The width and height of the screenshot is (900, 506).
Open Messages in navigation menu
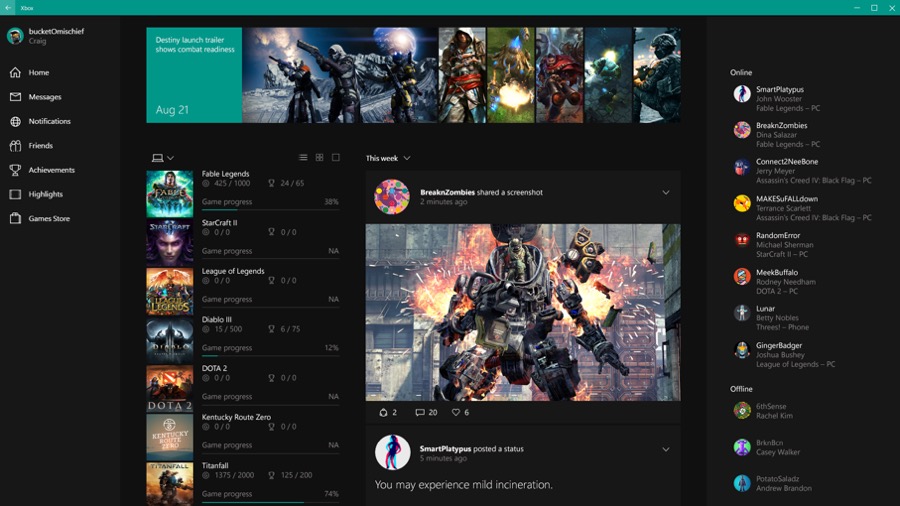tap(45, 97)
